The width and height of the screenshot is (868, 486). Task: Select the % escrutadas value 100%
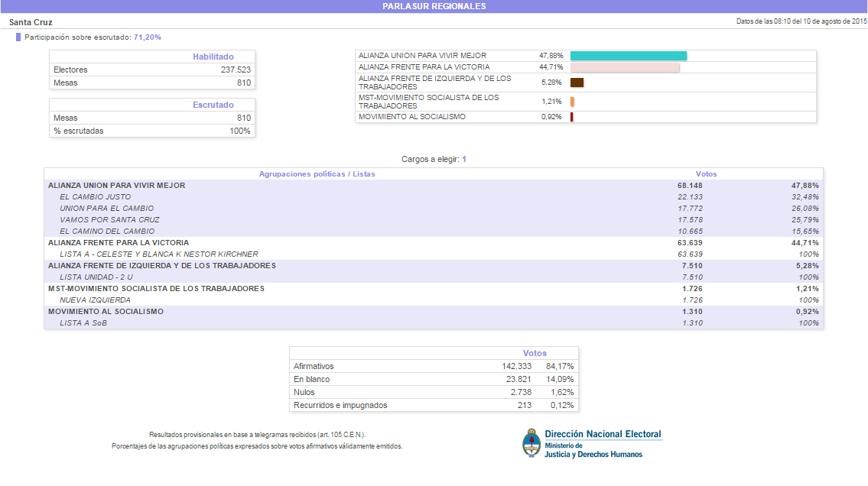coord(240,131)
